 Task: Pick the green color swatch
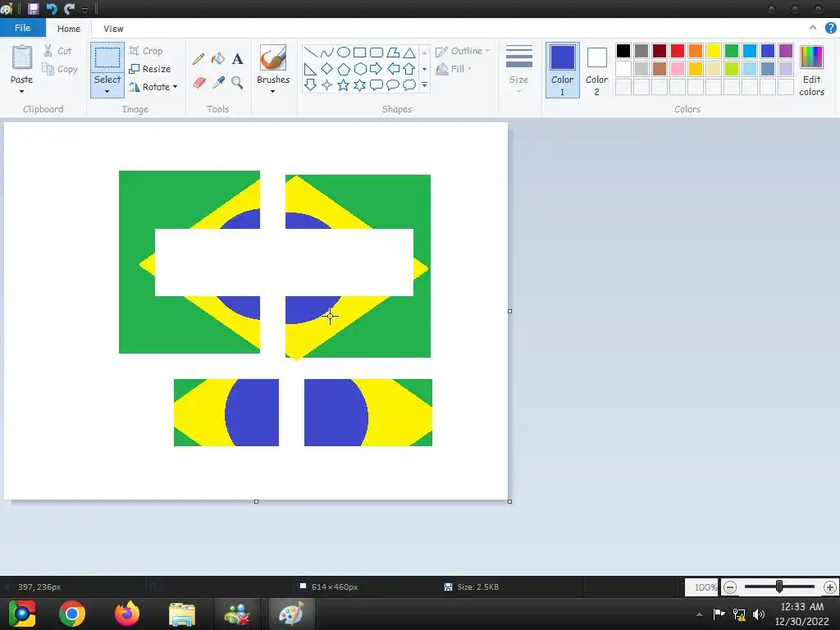click(x=731, y=51)
